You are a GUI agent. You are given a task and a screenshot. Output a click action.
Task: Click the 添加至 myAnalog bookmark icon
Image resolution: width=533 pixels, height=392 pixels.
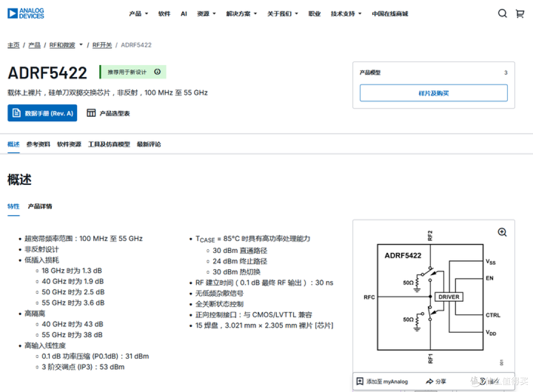(x=360, y=381)
